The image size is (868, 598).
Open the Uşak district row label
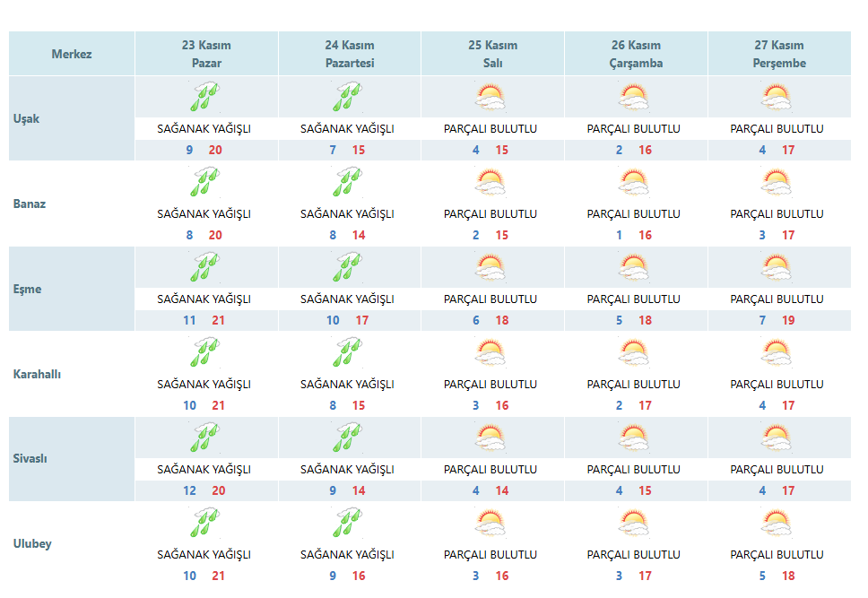[x=27, y=118]
